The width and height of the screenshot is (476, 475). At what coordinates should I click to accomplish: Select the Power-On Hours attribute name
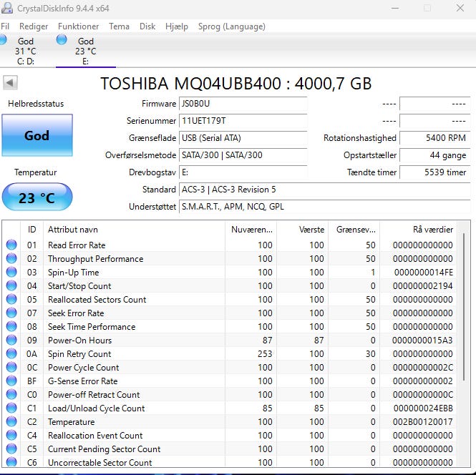(80, 341)
